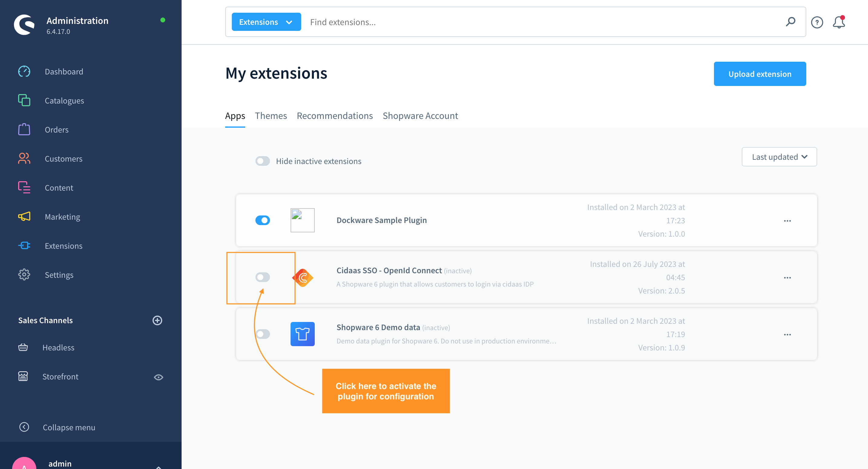Activate the Cidaas SSO plugin toggle
This screenshot has height=469, width=868.
(262, 277)
